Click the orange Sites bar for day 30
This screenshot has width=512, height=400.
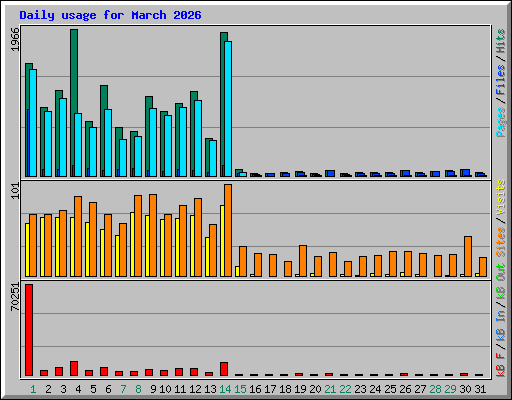pyautogui.click(x=468, y=256)
